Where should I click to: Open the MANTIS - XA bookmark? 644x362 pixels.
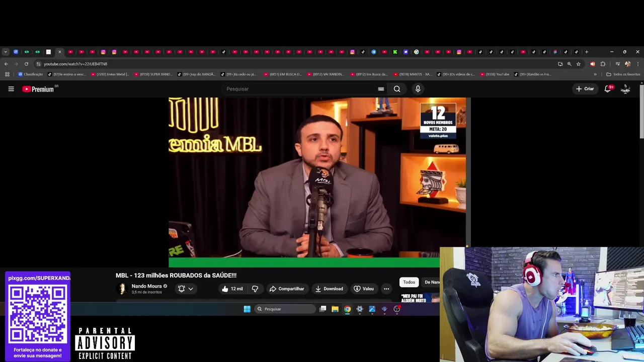pos(413,74)
